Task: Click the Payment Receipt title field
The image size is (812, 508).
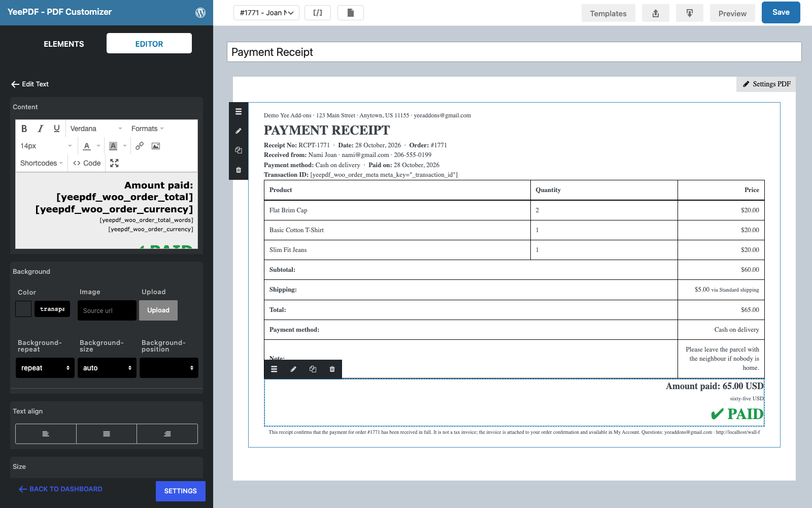Action: [514, 52]
